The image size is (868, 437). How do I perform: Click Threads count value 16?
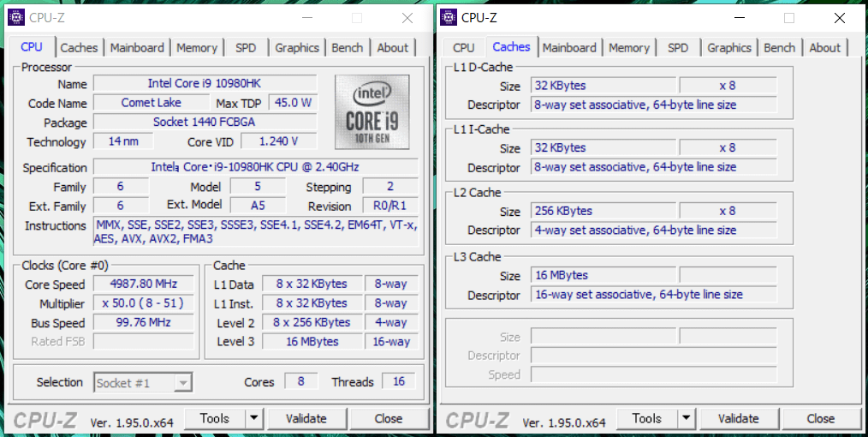[x=399, y=381]
